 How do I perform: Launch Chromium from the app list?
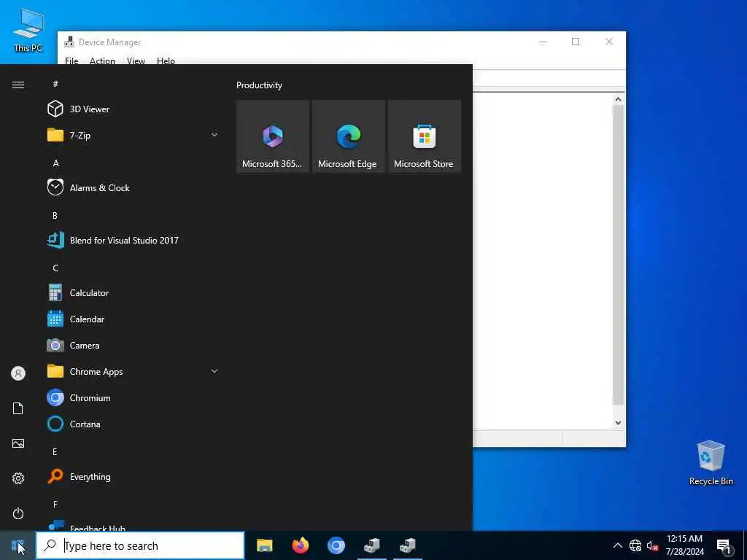(133, 397)
